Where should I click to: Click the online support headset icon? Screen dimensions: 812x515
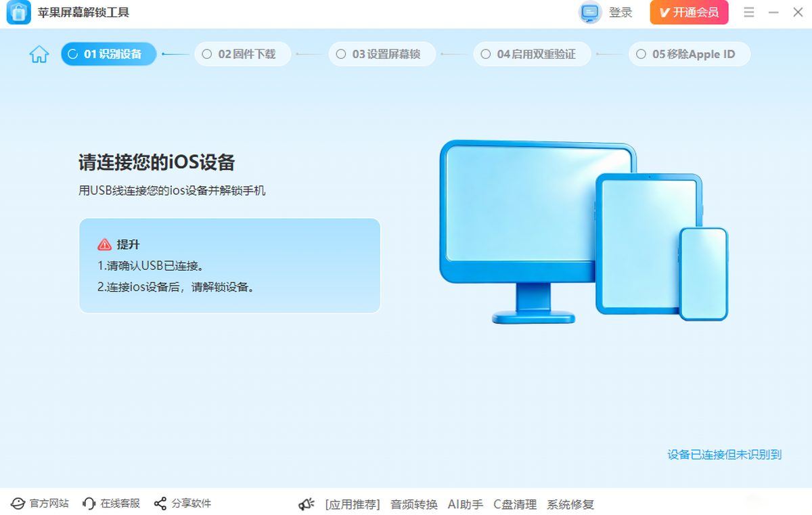point(89,504)
